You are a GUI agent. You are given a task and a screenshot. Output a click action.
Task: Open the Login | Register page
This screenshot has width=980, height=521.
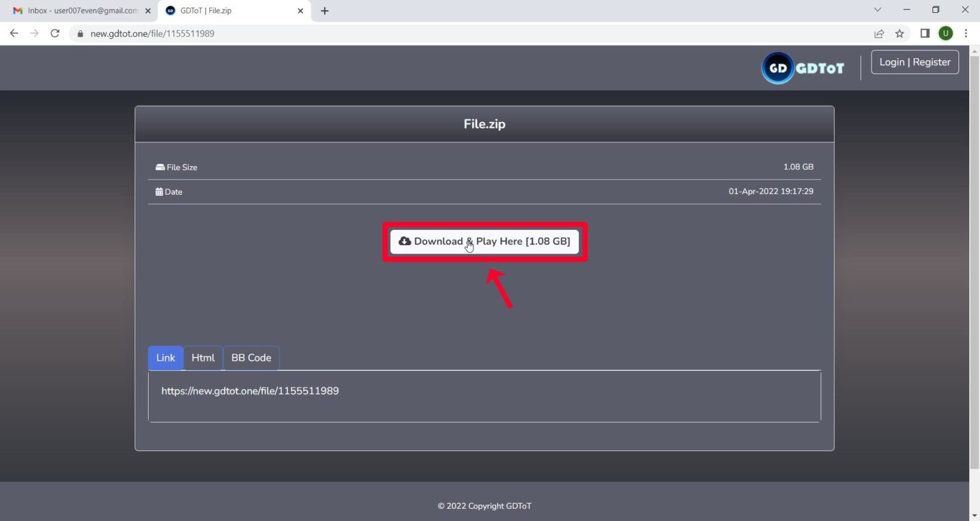915,61
